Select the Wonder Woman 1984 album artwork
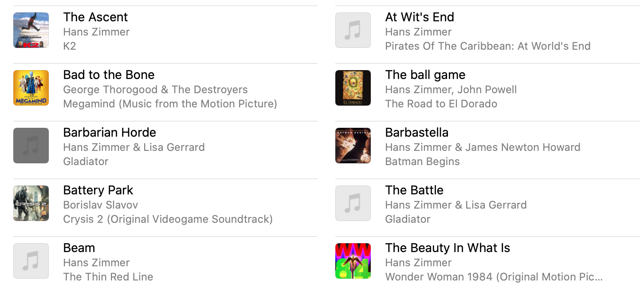Viewport: 644px width, 292px height. pos(353,261)
